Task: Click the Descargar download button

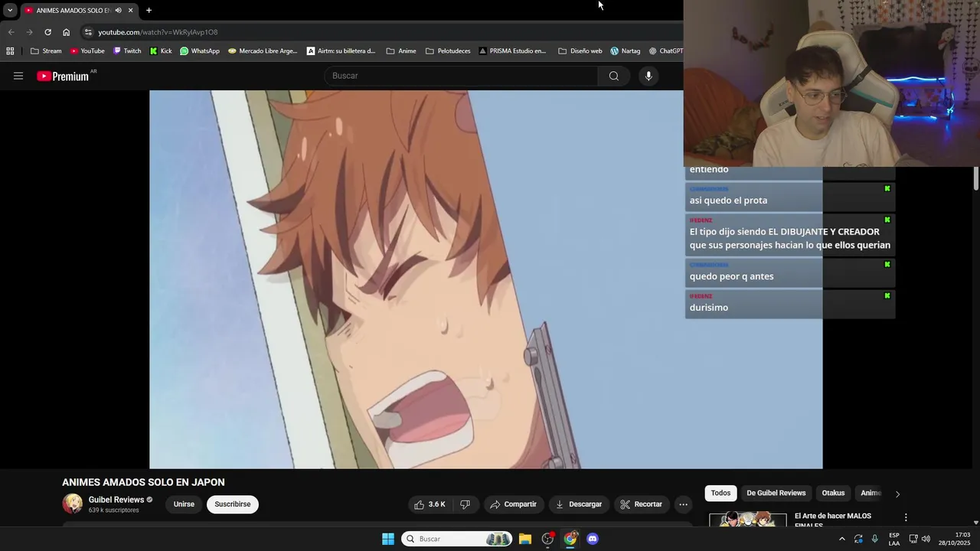Action: pos(579,504)
